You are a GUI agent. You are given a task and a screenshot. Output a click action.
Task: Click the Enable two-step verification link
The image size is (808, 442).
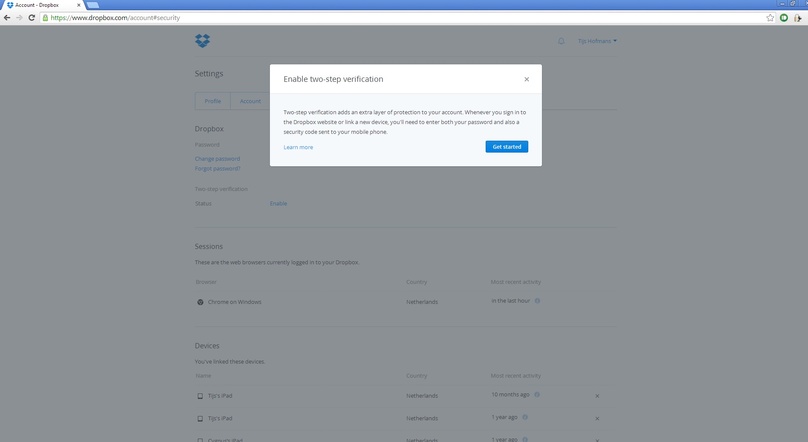coord(278,203)
